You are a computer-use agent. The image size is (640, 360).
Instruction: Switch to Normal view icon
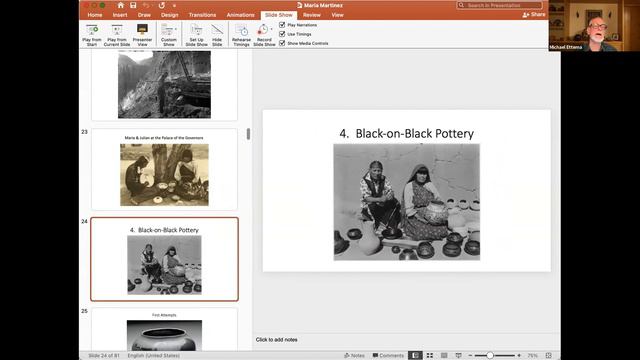[x=415, y=356]
